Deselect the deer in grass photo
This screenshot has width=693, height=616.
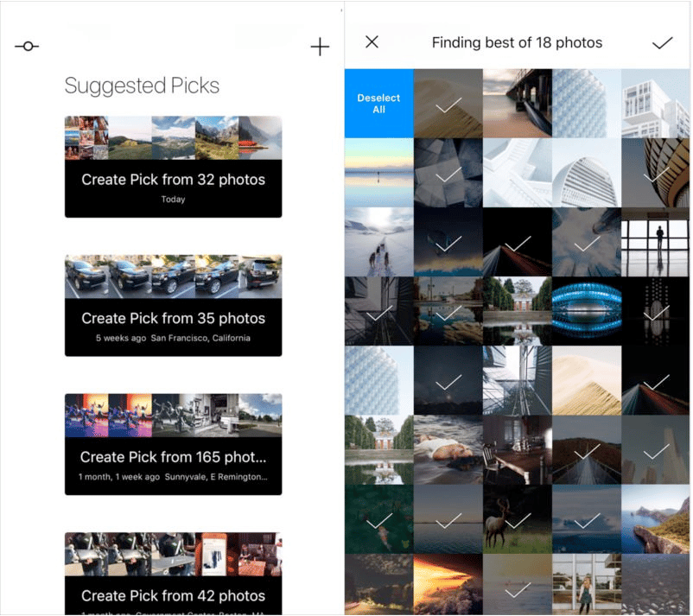click(x=517, y=519)
